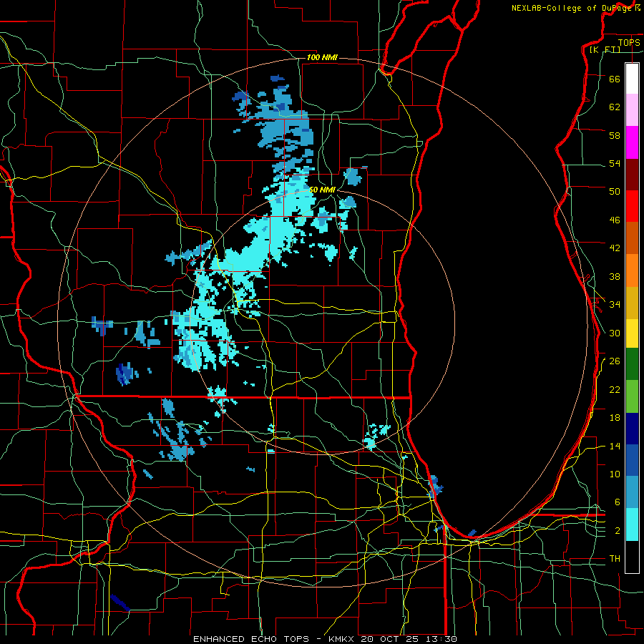Select the light pink legend swatch
Screen dimensions: 644x644
point(632,109)
